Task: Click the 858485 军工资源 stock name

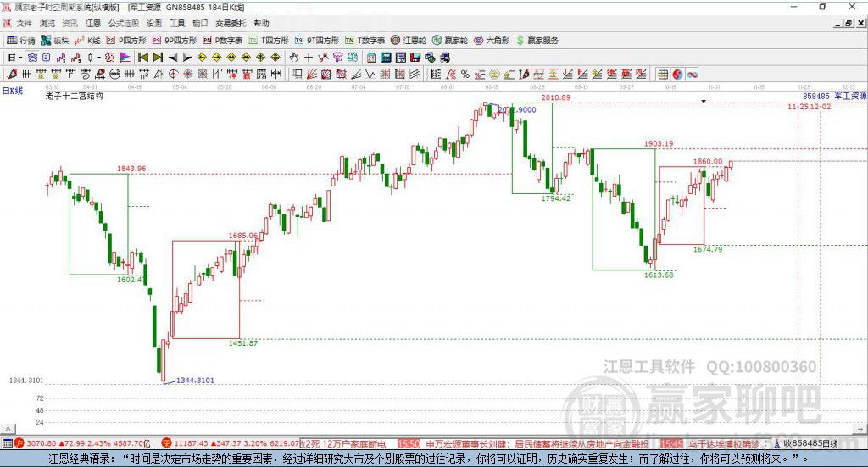Action: tap(835, 96)
